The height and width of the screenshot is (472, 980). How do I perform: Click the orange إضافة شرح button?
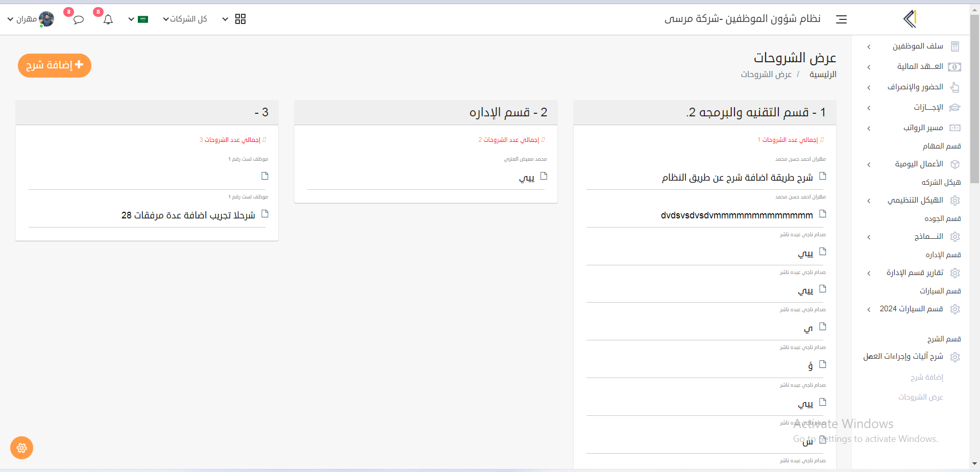click(55, 65)
